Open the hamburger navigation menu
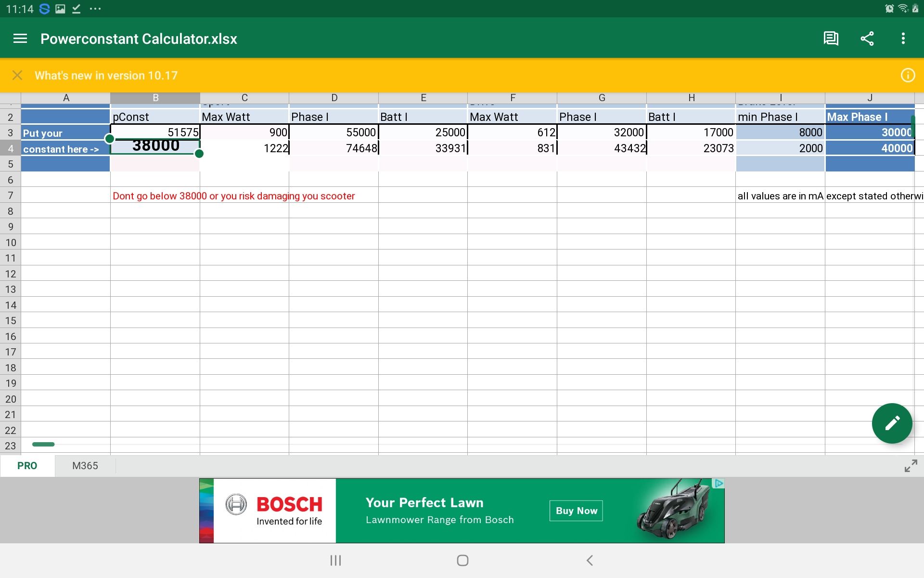The height and width of the screenshot is (578, 924). (20, 39)
